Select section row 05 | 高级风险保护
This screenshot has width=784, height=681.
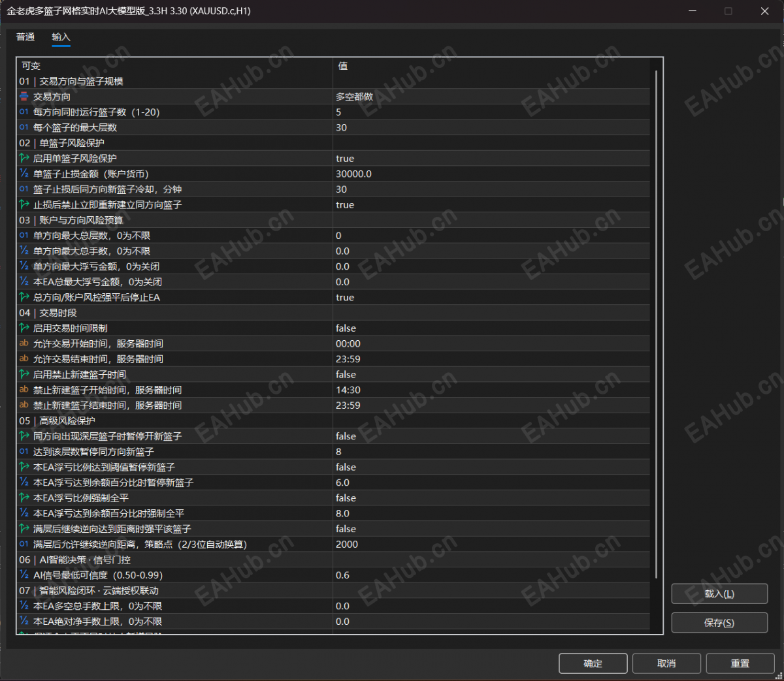334,421
